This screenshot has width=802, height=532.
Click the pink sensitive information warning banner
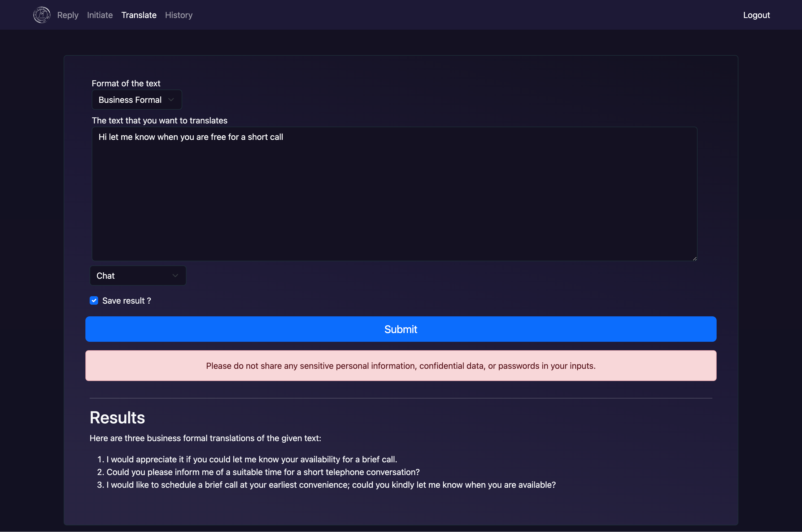click(x=401, y=366)
